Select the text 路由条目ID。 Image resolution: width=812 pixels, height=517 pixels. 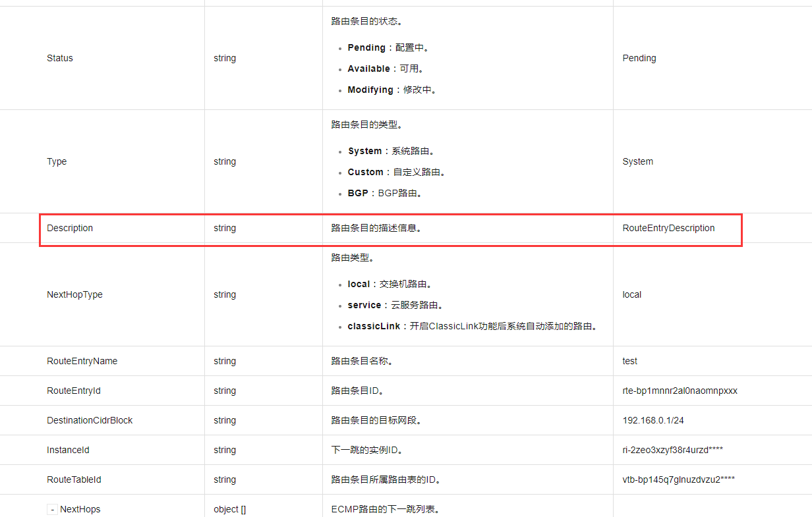click(x=358, y=391)
